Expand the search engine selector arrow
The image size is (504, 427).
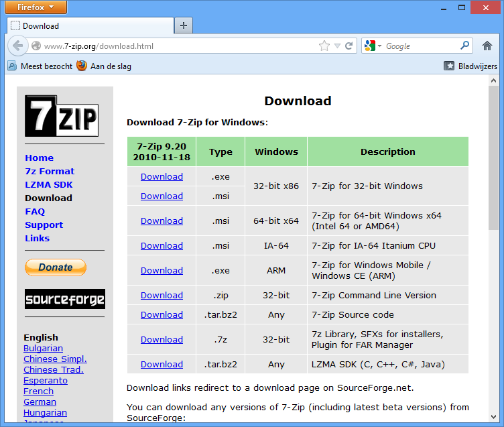[379, 46]
